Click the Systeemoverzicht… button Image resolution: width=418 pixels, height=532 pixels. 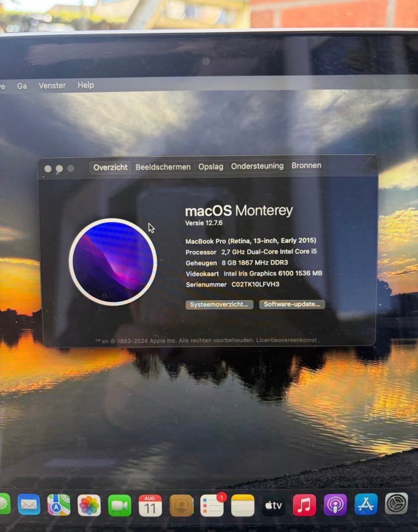pos(219,304)
